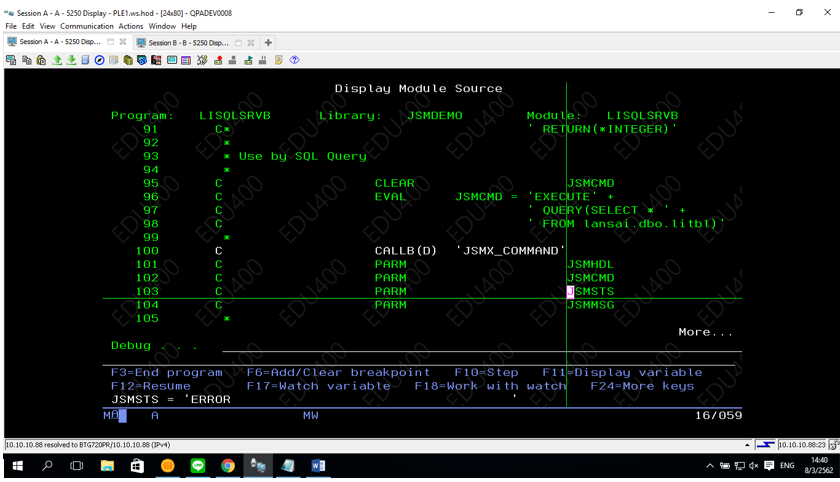
Task: Click the blue document toolbar icon
Action: [85, 60]
